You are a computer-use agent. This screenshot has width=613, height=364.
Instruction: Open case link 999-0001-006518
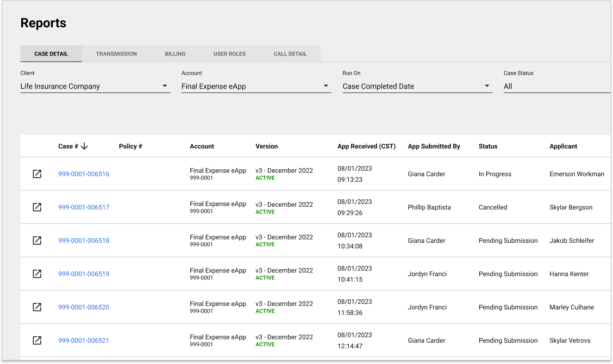(84, 241)
